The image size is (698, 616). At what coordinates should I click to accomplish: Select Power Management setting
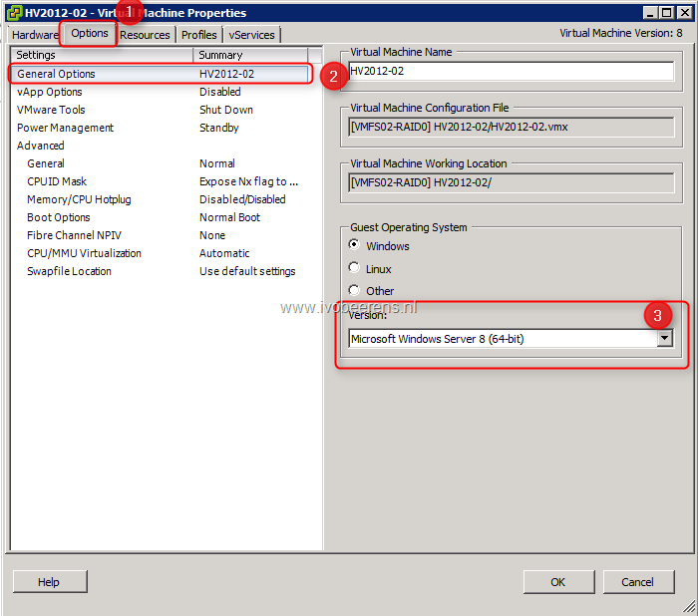click(65, 128)
